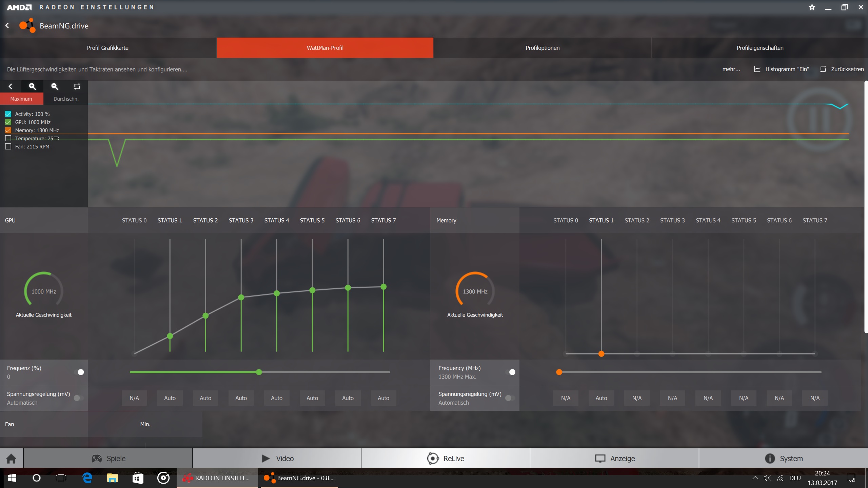Select Durchschn. histogram mode

pos(66,99)
